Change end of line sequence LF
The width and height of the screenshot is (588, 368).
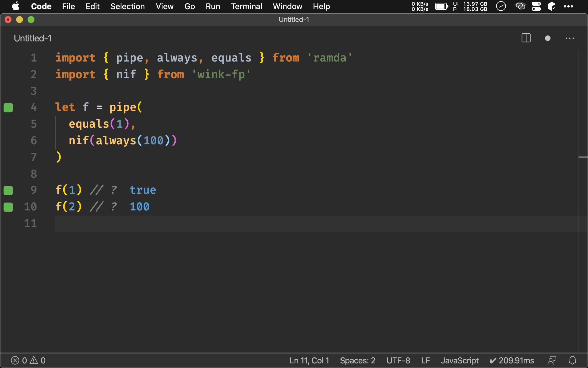[425, 361]
